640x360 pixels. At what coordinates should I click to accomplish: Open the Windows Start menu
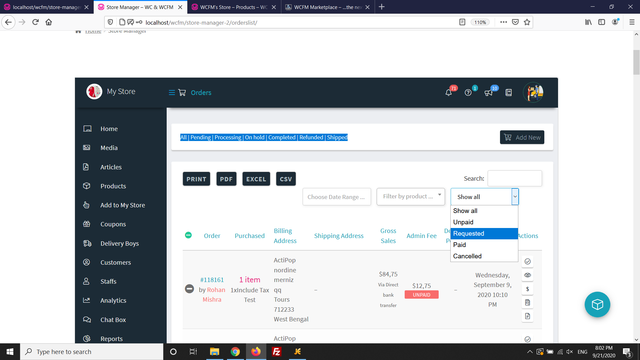click(x=10, y=351)
